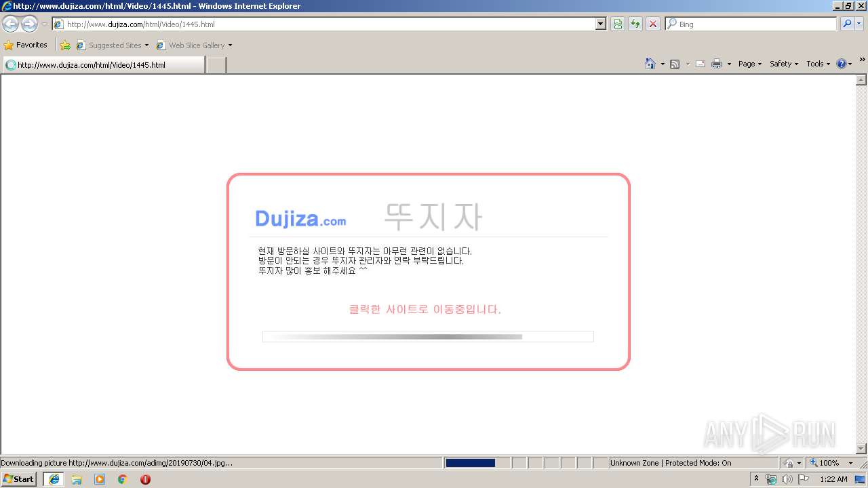Viewport: 868px width, 488px height.
Task: Select the dujiza.com Video/1445.html tab
Action: [x=103, y=65]
